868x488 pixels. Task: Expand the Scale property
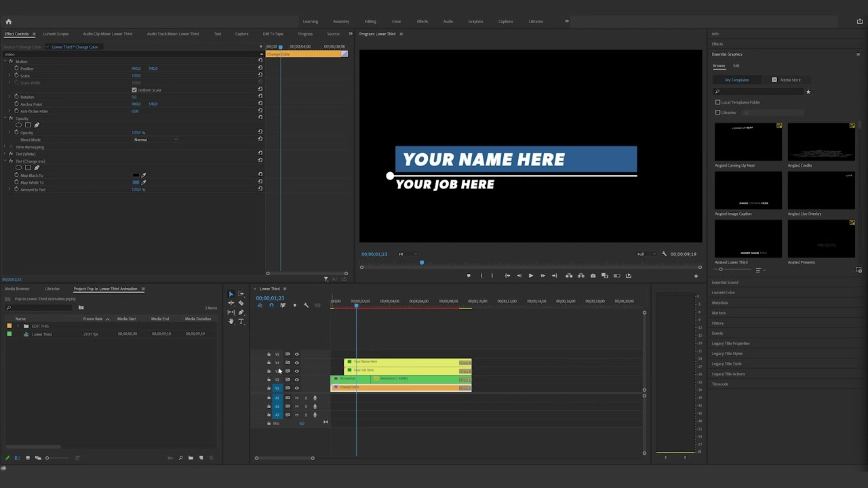click(x=9, y=76)
